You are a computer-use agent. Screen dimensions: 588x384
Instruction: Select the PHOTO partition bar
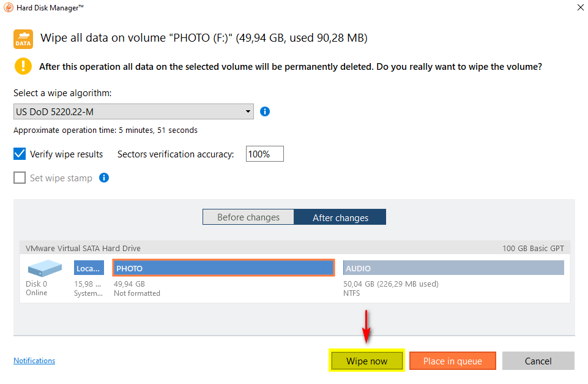pyautogui.click(x=223, y=268)
